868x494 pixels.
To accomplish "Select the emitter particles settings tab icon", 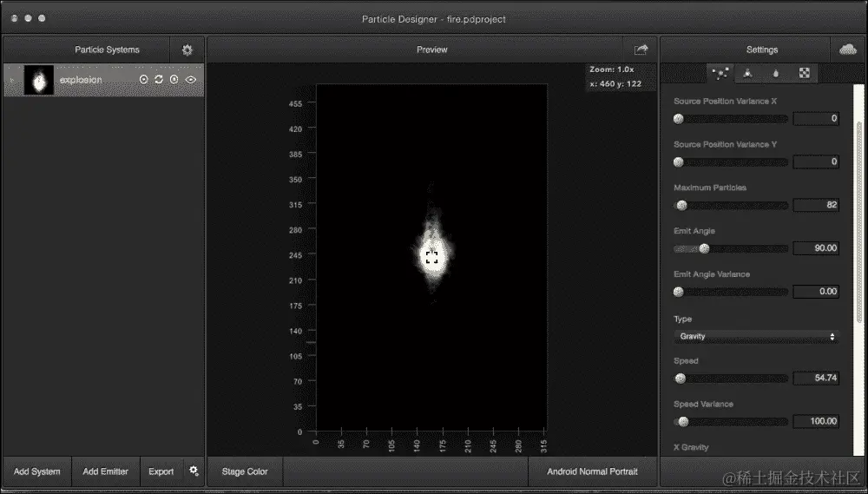I will pyautogui.click(x=720, y=73).
